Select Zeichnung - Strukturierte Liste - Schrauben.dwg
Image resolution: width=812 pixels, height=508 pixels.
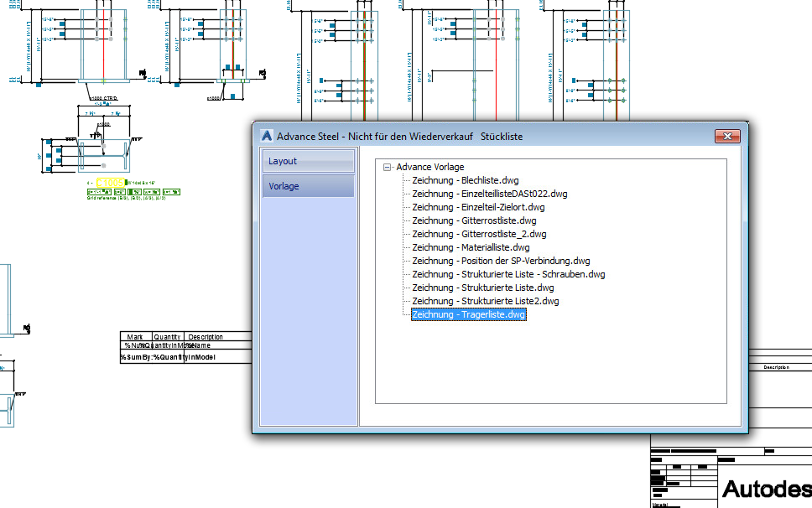(508, 275)
